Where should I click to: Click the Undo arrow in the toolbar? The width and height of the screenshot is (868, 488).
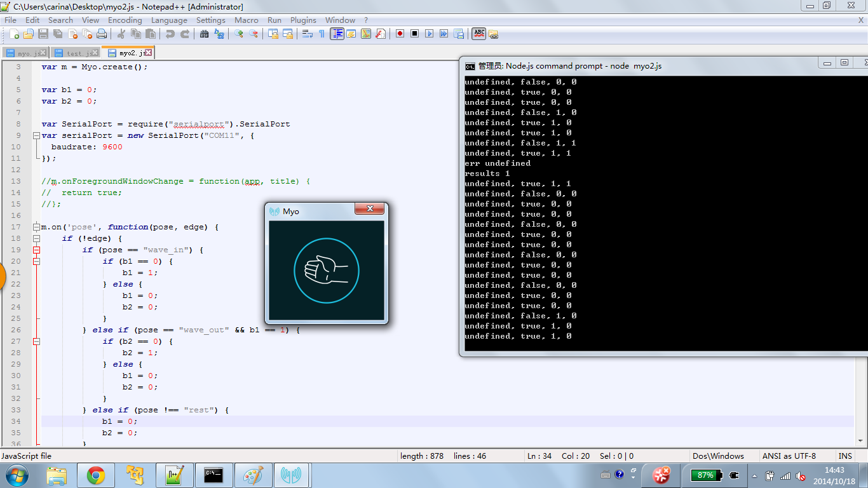(x=170, y=34)
